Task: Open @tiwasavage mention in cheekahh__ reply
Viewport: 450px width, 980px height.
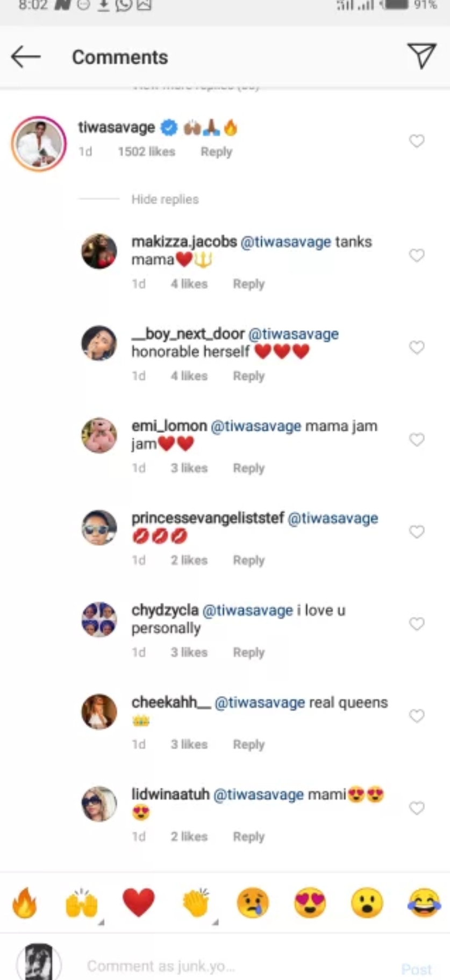Action: click(x=260, y=702)
